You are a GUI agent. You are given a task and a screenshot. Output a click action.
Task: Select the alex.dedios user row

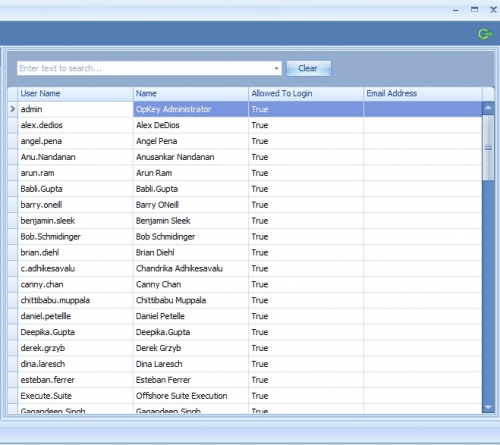coord(245,125)
